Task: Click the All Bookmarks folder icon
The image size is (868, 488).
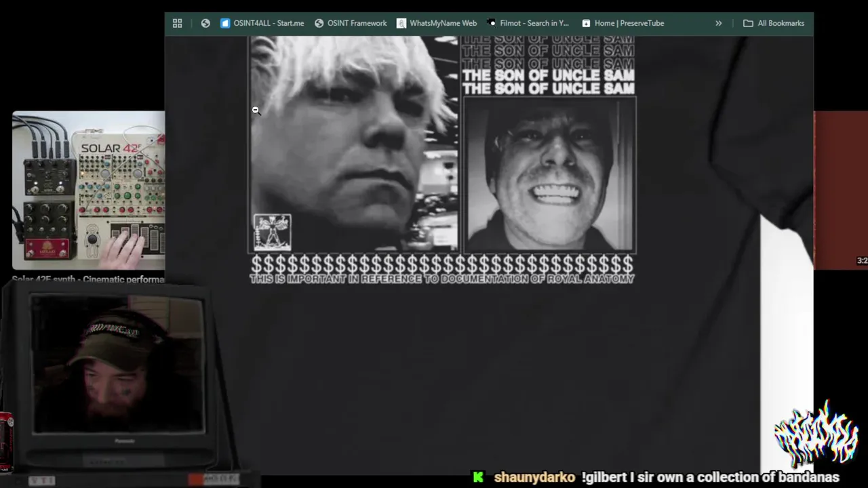Action: (x=748, y=23)
